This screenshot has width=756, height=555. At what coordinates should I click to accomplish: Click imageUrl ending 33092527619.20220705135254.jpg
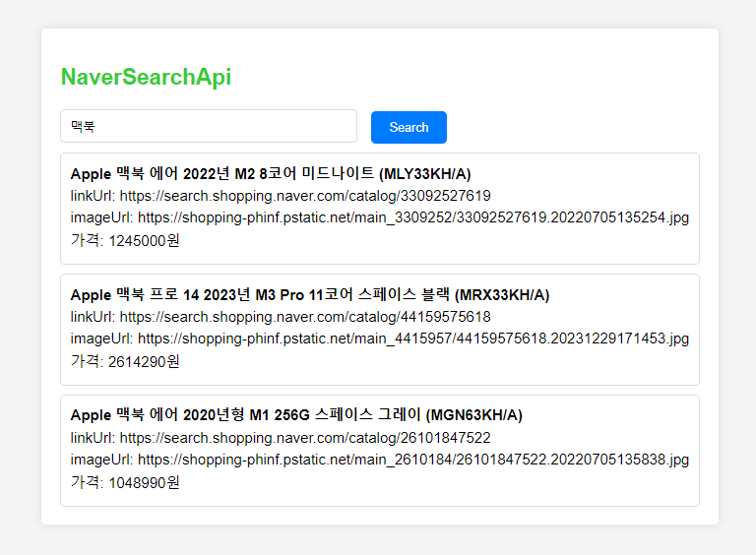379,217
